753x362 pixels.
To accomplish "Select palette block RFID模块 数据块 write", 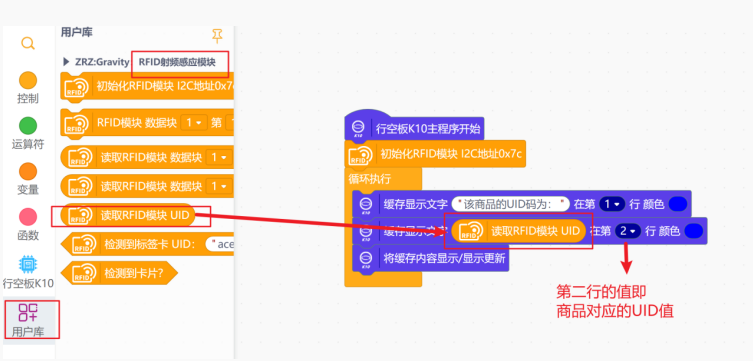I will coord(147,122).
